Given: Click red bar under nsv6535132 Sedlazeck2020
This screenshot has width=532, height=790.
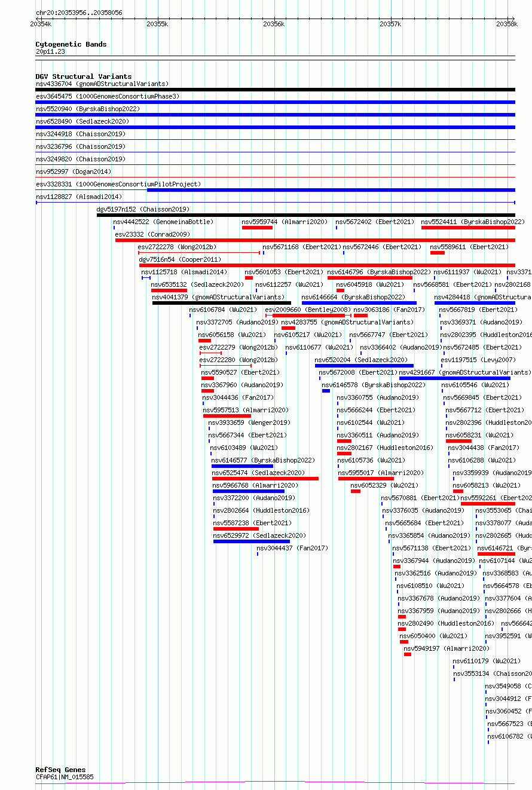Looking at the screenshot, I should (169, 290).
